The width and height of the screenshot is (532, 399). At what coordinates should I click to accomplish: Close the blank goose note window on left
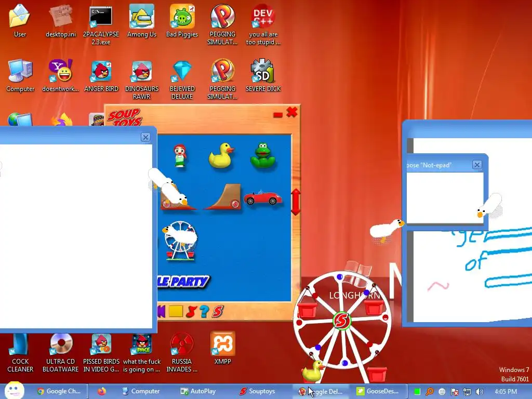point(145,137)
